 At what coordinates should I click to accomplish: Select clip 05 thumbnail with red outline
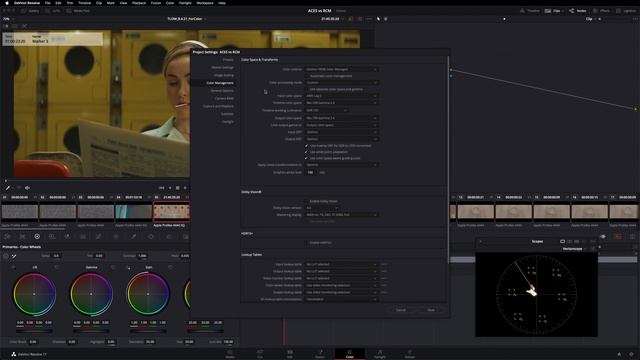[x=171, y=212]
